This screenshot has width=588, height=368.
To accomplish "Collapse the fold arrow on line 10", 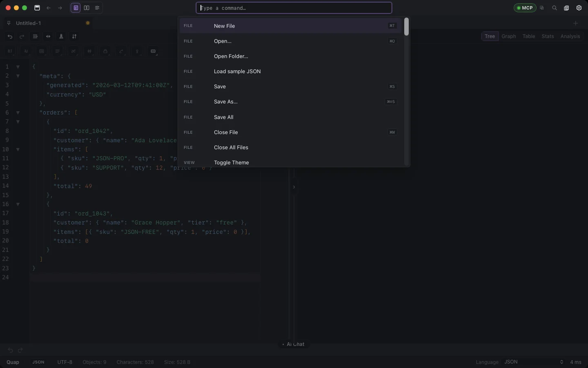I will point(18,150).
